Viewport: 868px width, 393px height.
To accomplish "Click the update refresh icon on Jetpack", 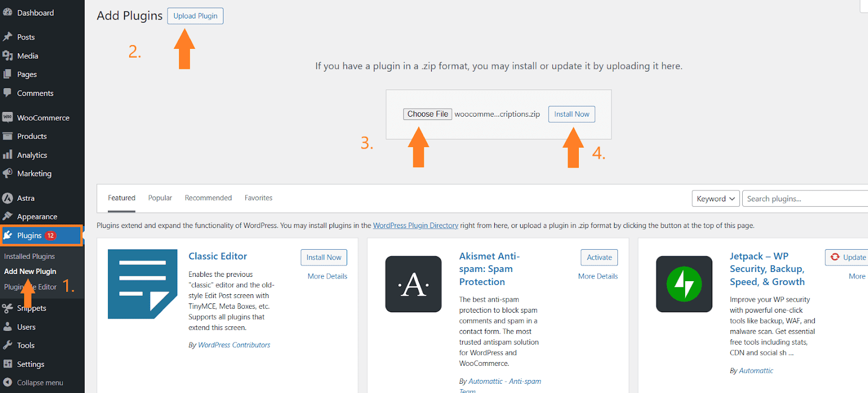I will coord(835,257).
